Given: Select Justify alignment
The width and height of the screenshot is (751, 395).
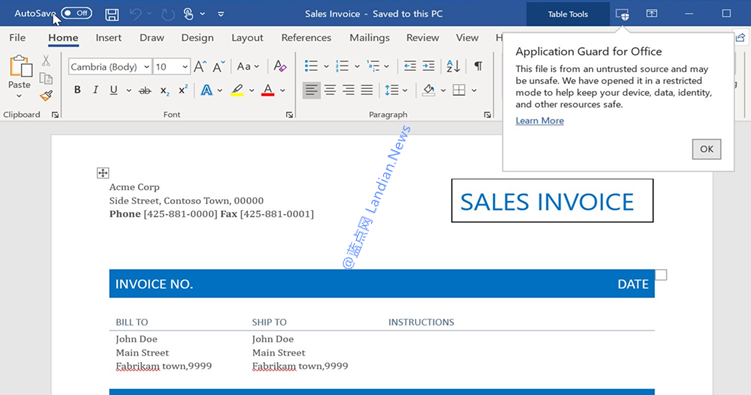Looking at the screenshot, I should (367, 90).
